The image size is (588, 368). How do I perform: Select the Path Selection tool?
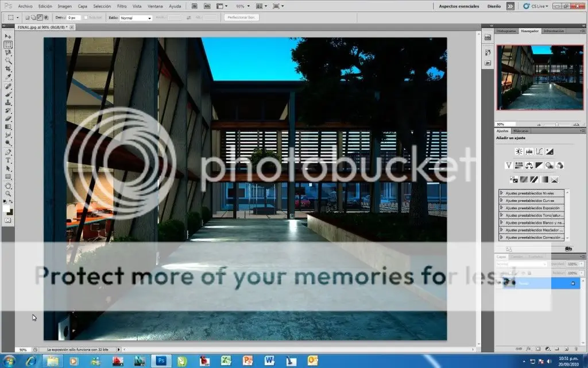click(8, 168)
